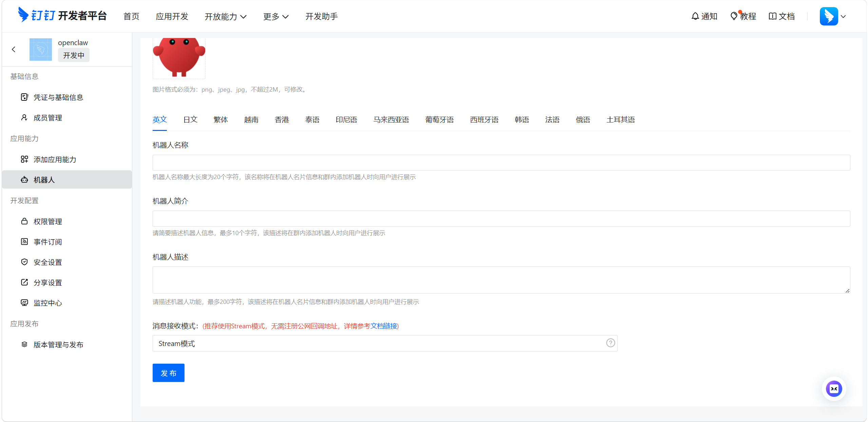Open the notification bell icon
Image resolution: width=868 pixels, height=422 pixels.
click(695, 16)
